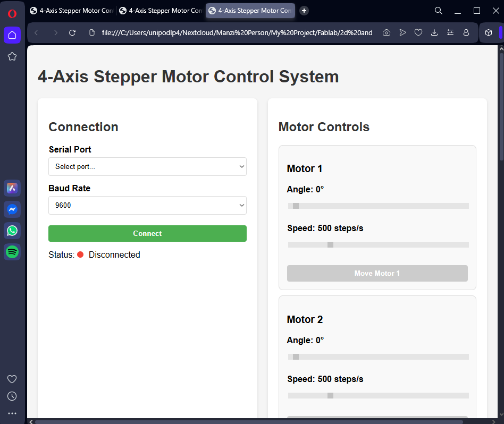
Task: Open a new tab with plus button
Action: tap(304, 11)
